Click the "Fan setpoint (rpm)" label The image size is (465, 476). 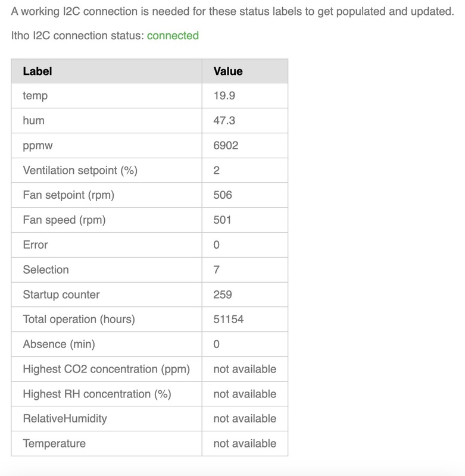coord(68,195)
